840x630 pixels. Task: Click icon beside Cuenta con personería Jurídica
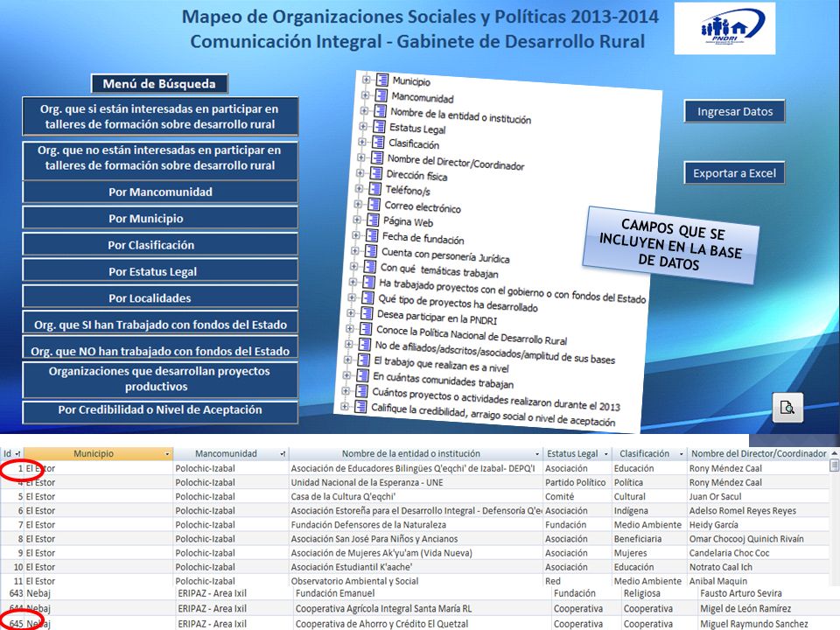coord(370,251)
